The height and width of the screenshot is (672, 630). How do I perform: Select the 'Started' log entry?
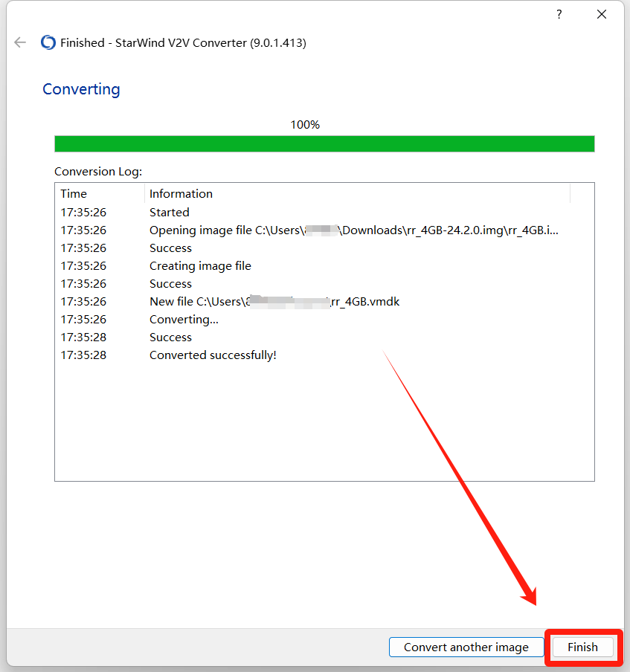[170, 213]
